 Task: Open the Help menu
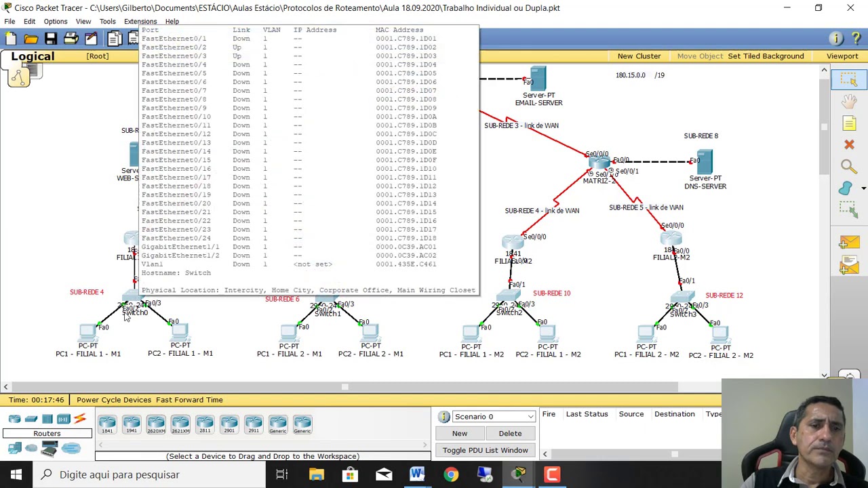[172, 21]
